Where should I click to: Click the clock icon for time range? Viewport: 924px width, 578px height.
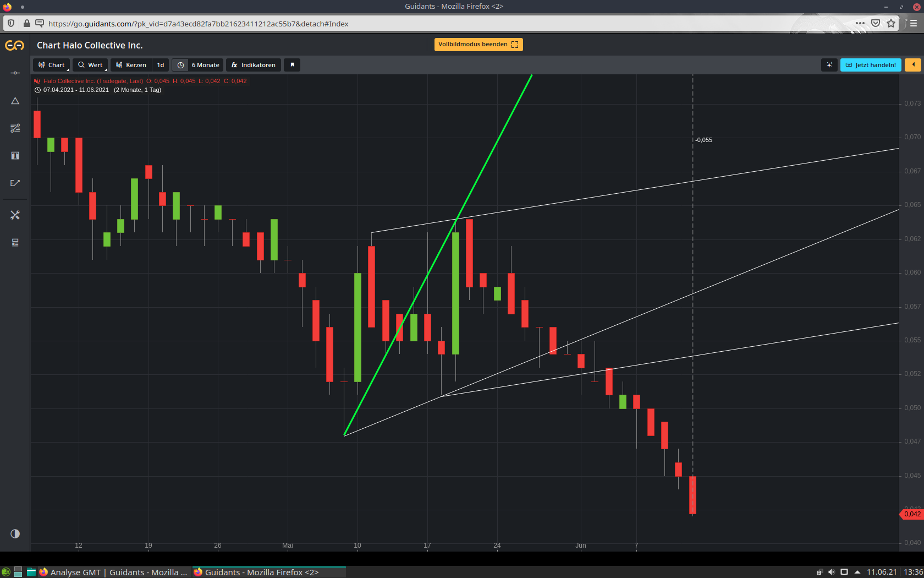(x=180, y=65)
